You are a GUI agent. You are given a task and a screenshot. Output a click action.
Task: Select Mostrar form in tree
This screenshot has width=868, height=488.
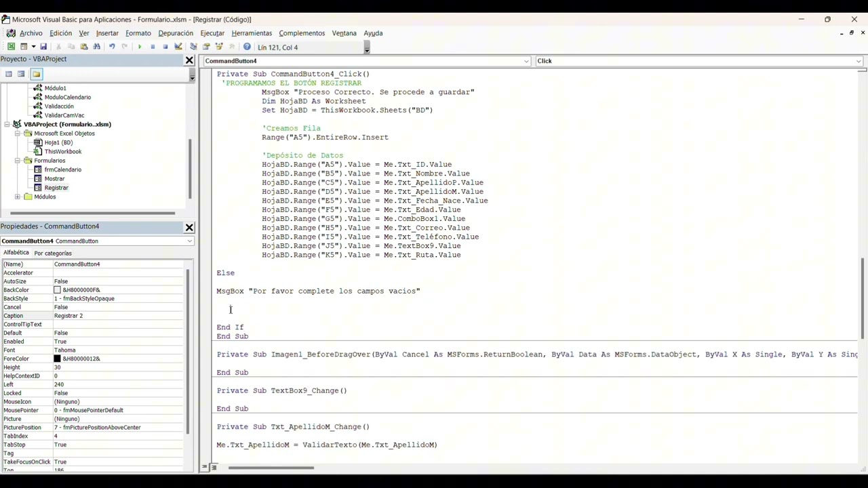[x=55, y=179]
